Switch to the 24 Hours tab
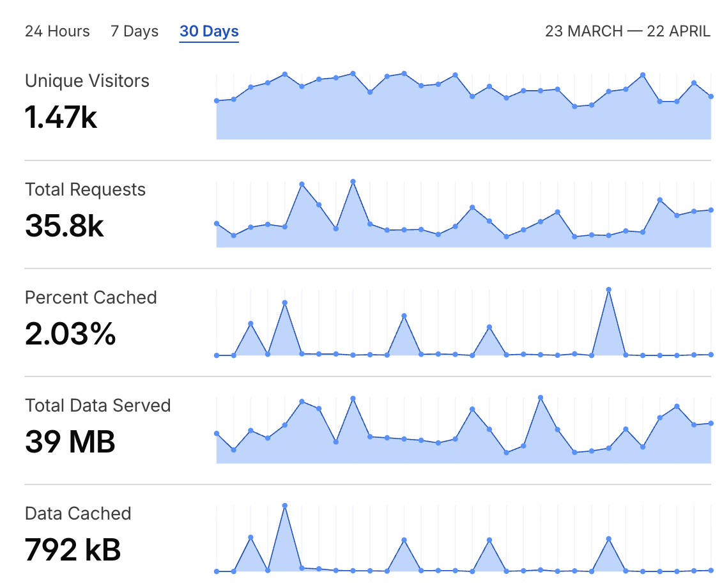The height and width of the screenshot is (588, 722). click(x=57, y=31)
